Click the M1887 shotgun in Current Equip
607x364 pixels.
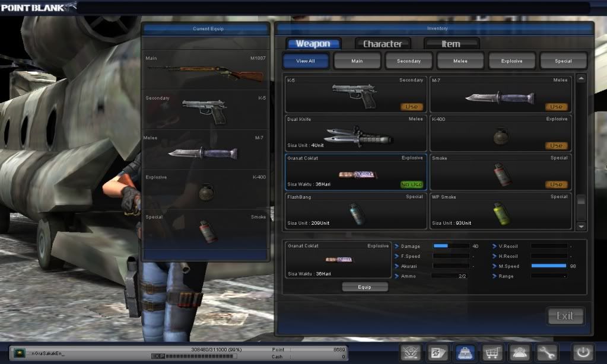(205, 72)
